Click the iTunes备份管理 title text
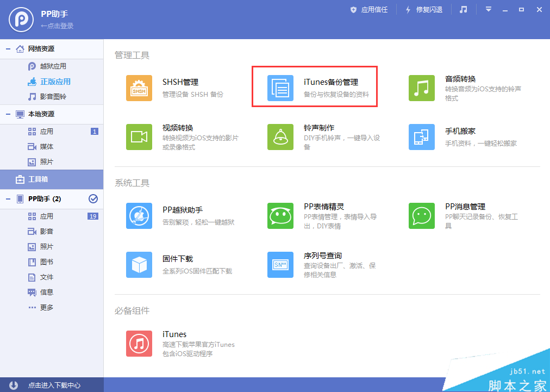Image resolution: width=550 pixels, height=392 pixels. 331,83
